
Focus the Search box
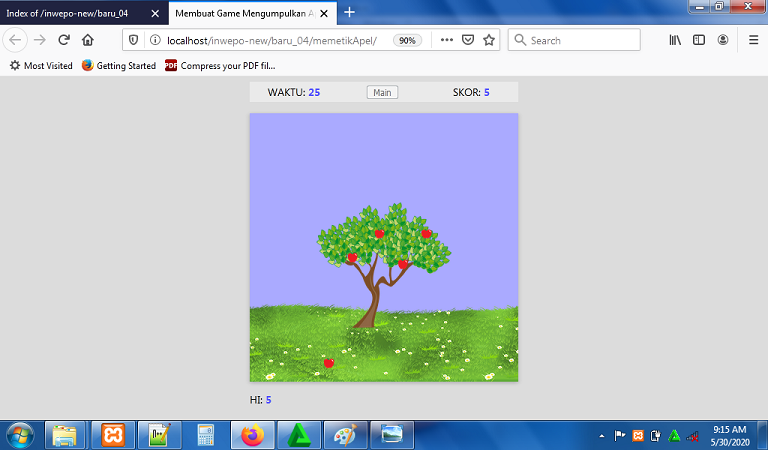[x=574, y=40]
